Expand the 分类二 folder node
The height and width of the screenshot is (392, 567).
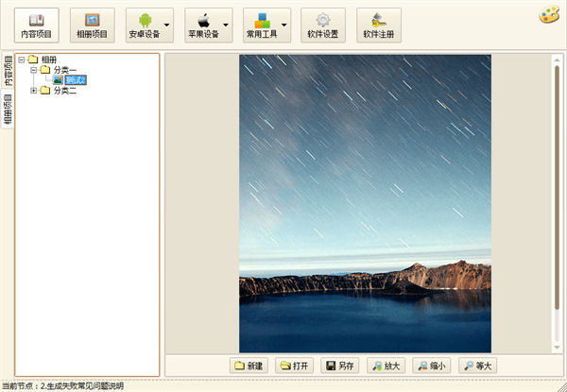tap(34, 91)
